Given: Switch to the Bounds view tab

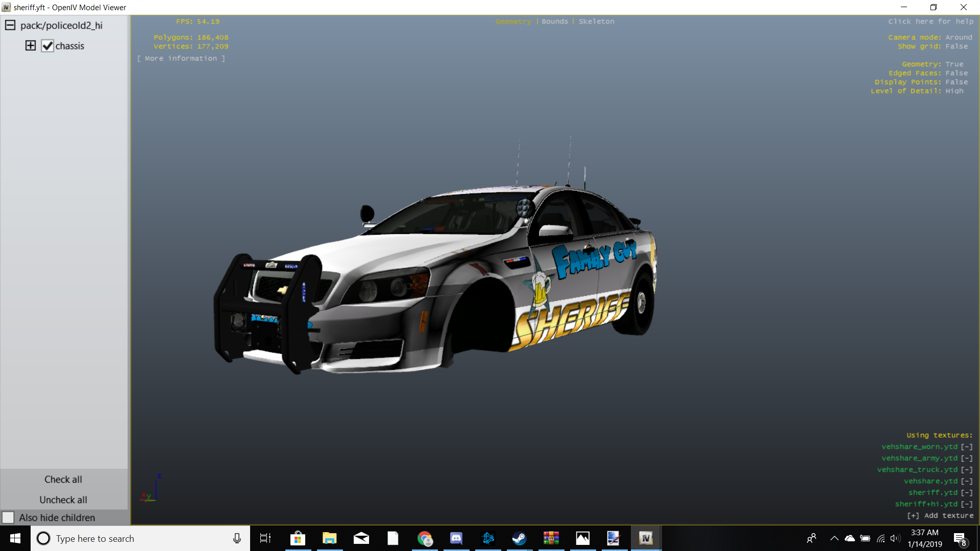Looking at the screenshot, I should click(x=555, y=21).
